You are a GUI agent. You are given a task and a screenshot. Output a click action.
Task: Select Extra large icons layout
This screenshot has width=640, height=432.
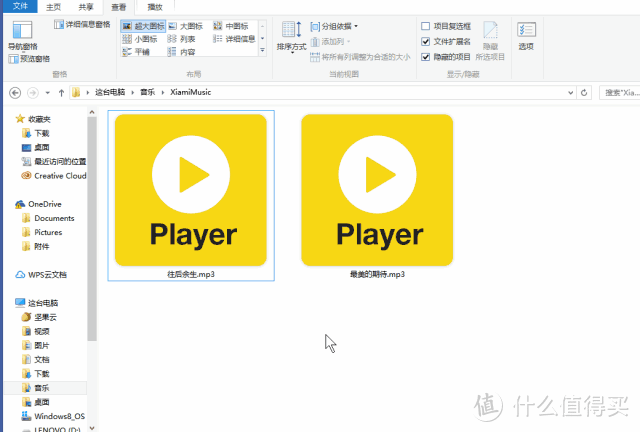tap(143, 26)
